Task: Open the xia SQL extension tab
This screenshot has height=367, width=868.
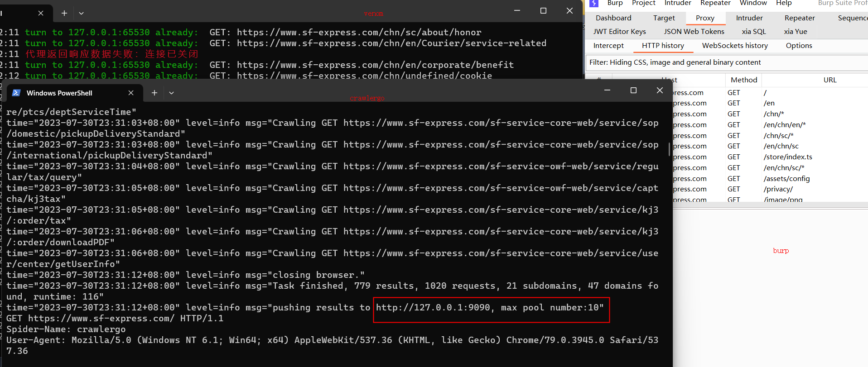Action: [754, 32]
